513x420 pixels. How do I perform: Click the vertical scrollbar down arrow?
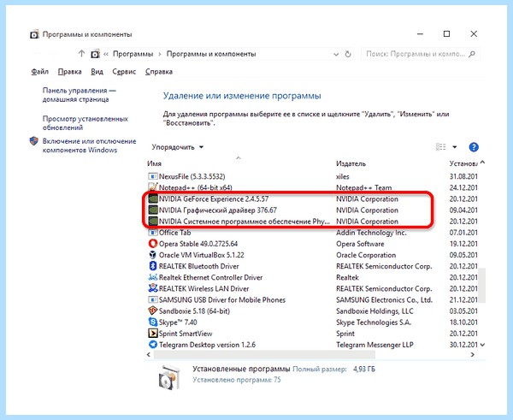(x=482, y=345)
